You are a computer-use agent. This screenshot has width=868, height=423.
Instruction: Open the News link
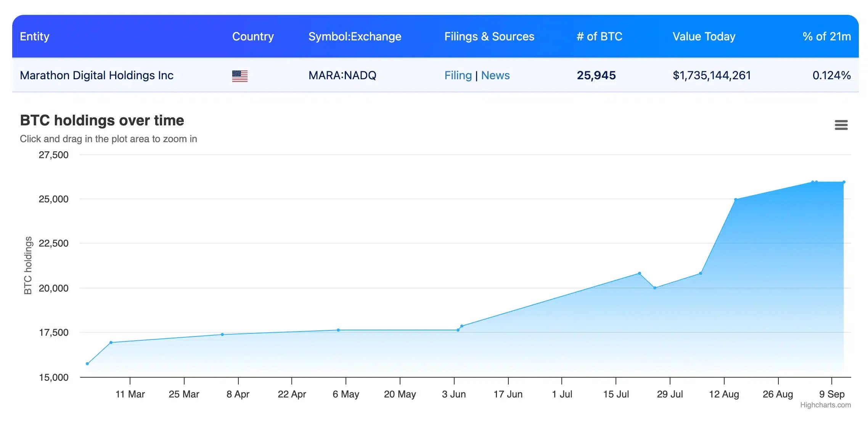[x=495, y=75]
